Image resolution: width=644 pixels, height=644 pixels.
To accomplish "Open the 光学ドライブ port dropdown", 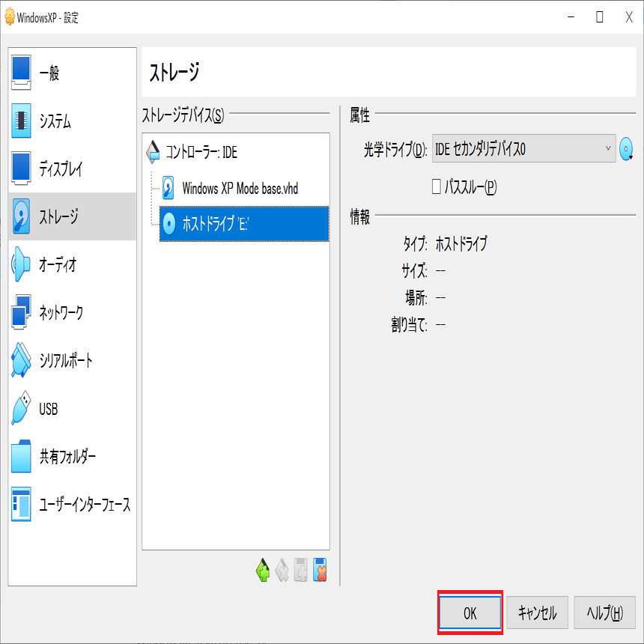I will [x=523, y=148].
